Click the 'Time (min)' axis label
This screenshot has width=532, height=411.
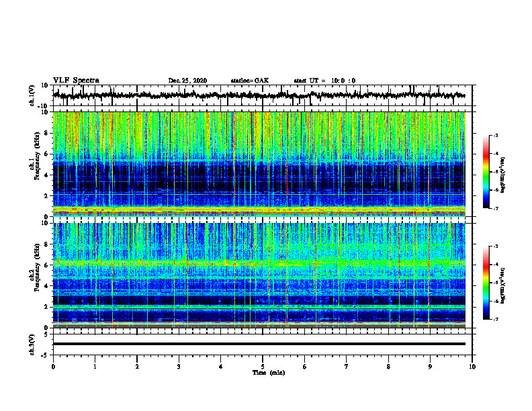pyautogui.click(x=269, y=373)
